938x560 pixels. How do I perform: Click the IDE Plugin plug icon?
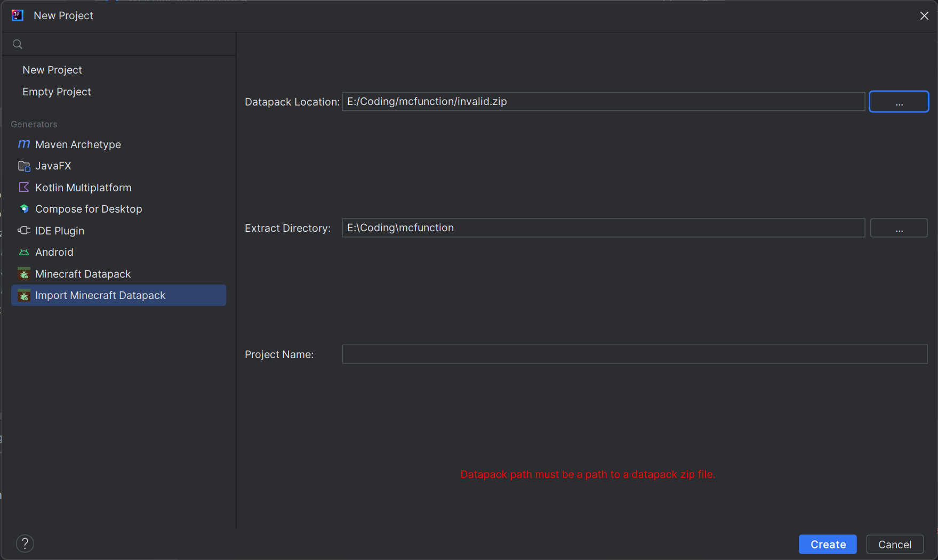pos(24,231)
